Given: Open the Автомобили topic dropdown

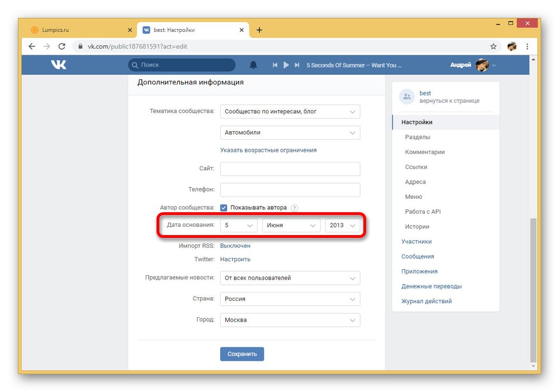Looking at the screenshot, I should 290,132.
